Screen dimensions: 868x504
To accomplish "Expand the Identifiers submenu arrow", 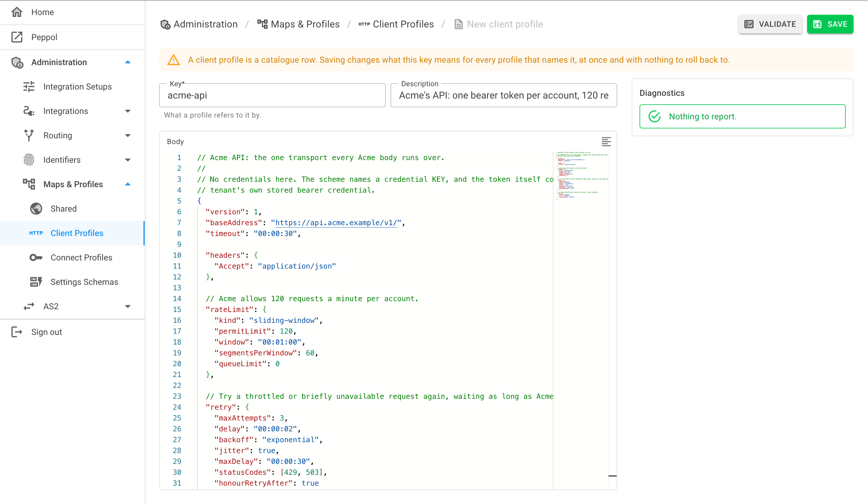I will coord(128,160).
